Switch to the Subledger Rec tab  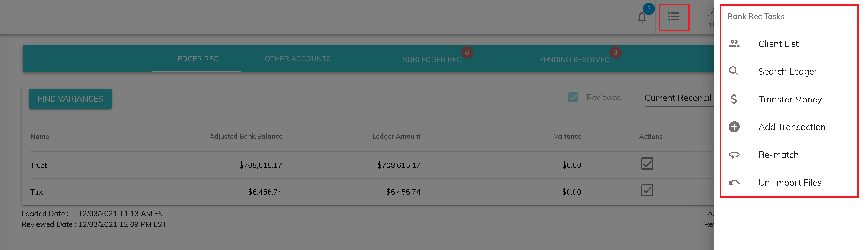tap(432, 60)
